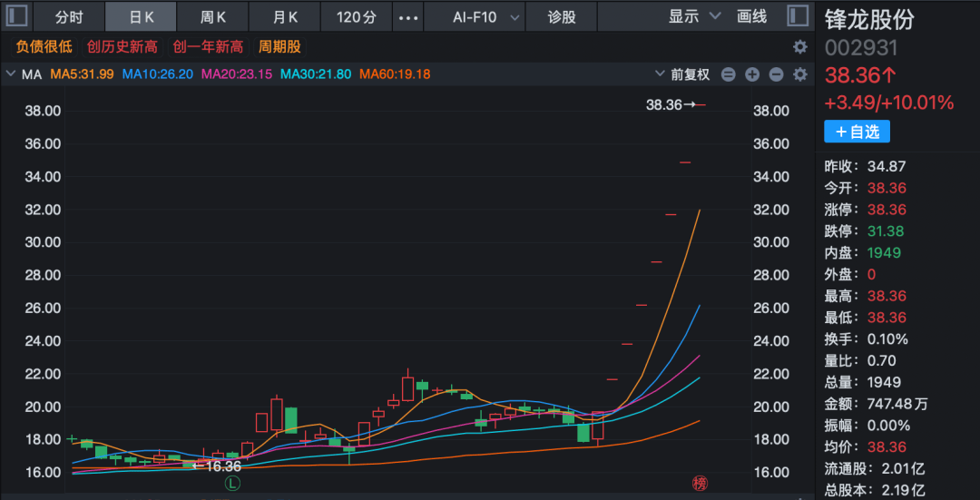The height and width of the screenshot is (500, 980).
Task: Open MA indicator settings gear
Action: 799,74
